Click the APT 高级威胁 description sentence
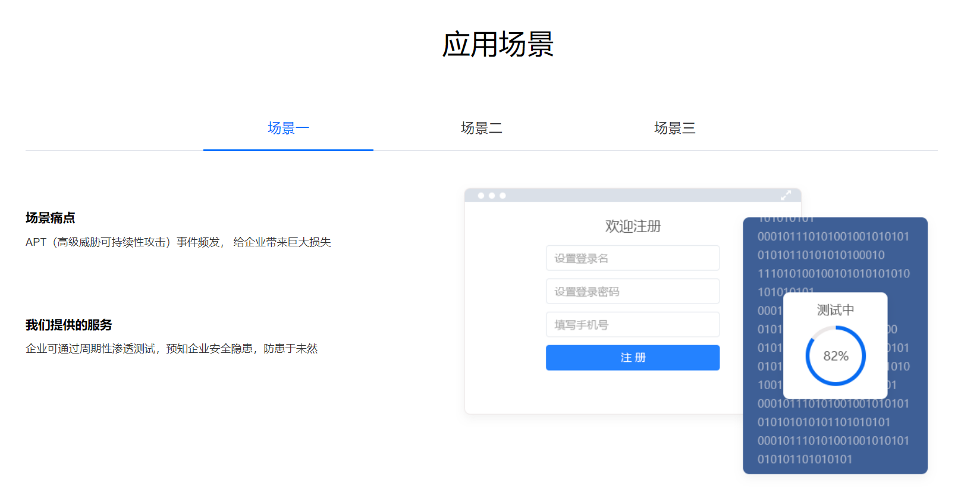980x488 pixels. point(178,242)
